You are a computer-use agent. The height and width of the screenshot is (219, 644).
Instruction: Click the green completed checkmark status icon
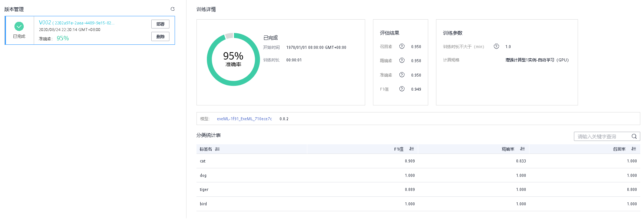tap(19, 26)
